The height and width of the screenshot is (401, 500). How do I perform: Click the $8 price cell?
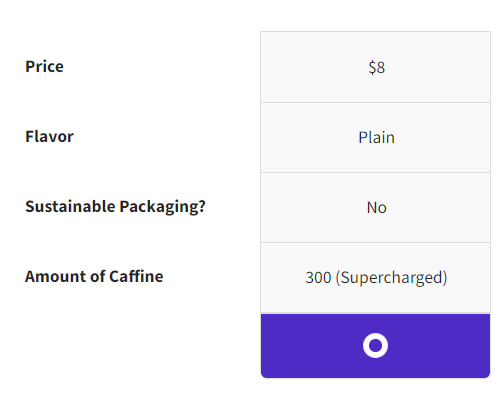click(375, 67)
